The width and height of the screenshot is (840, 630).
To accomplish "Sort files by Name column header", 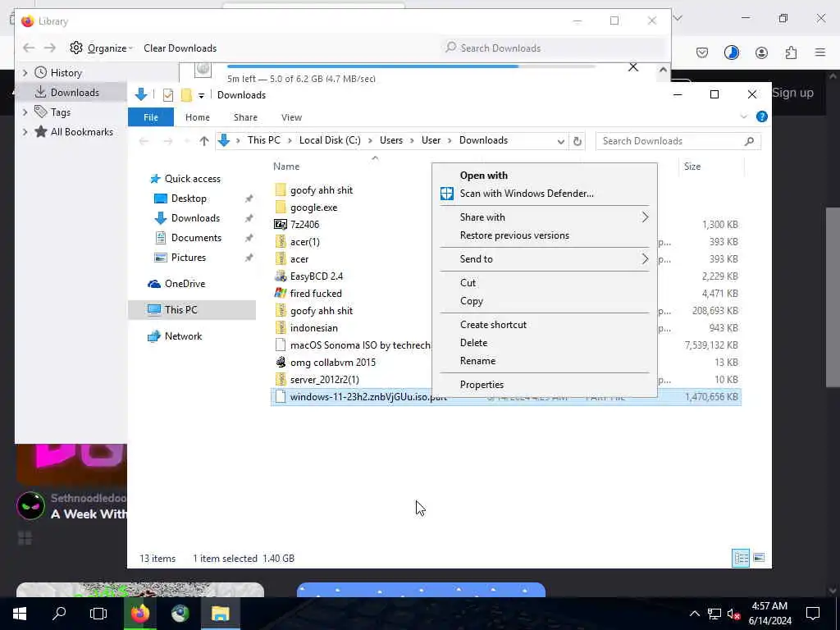I will (x=286, y=167).
